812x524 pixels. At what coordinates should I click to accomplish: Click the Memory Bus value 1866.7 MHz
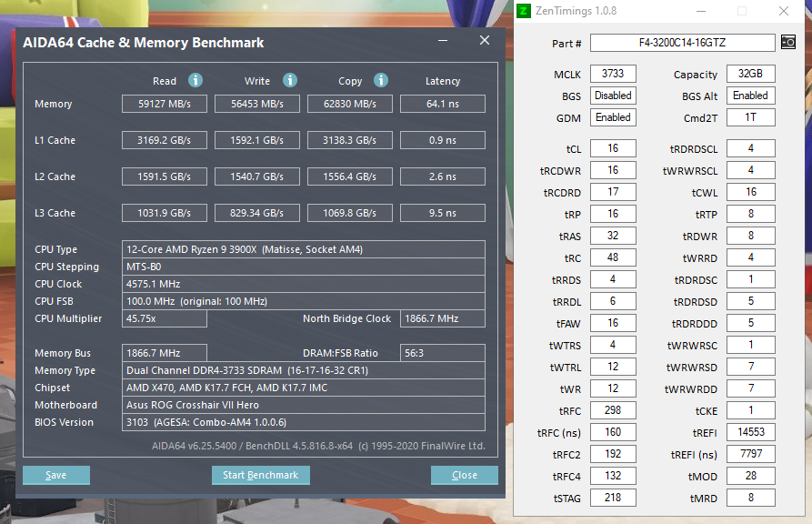(x=165, y=353)
